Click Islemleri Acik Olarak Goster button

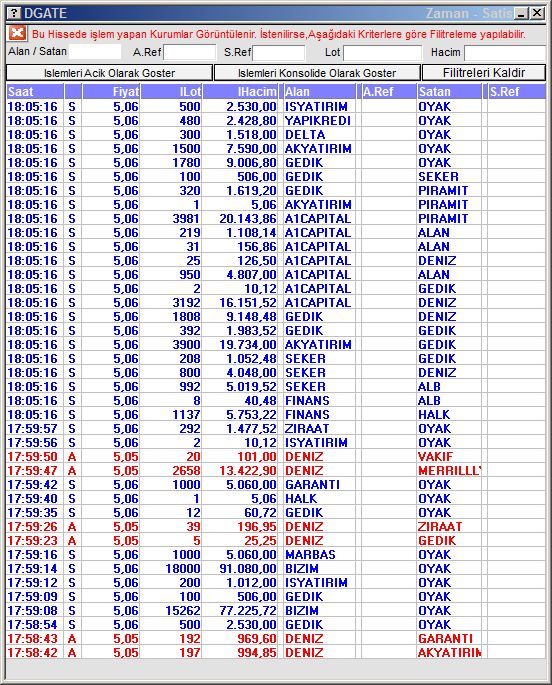click(109, 73)
